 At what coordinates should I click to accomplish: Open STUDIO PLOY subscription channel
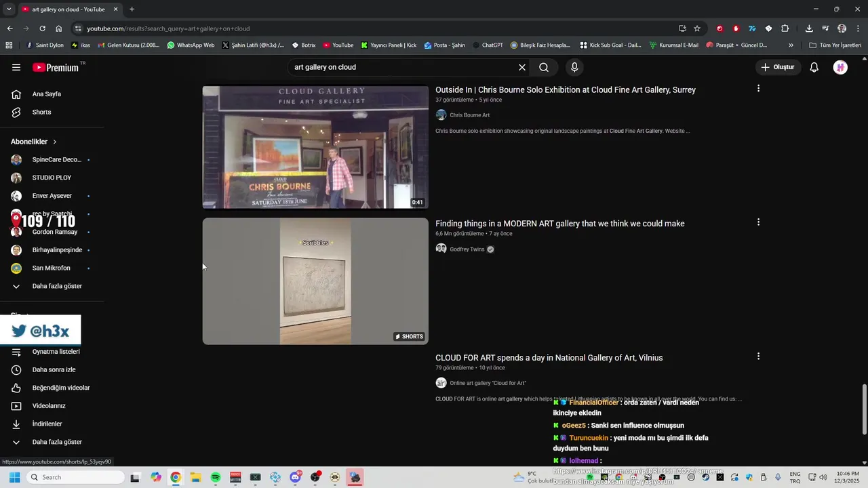[52, 178]
